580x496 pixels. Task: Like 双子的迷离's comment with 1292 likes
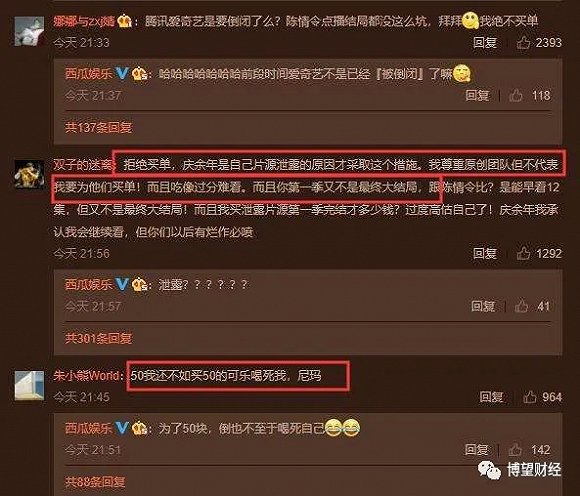pos(523,253)
